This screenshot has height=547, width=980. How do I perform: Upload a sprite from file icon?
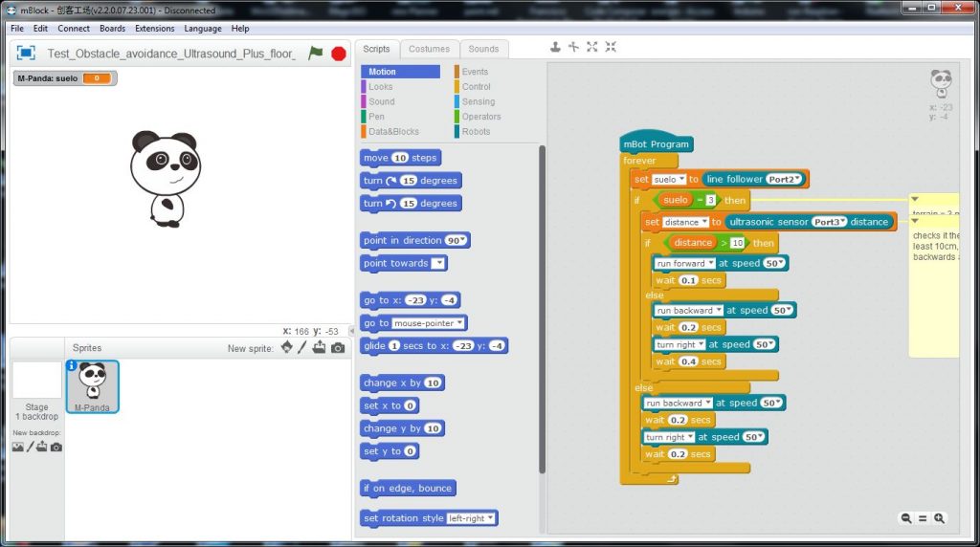click(x=320, y=348)
